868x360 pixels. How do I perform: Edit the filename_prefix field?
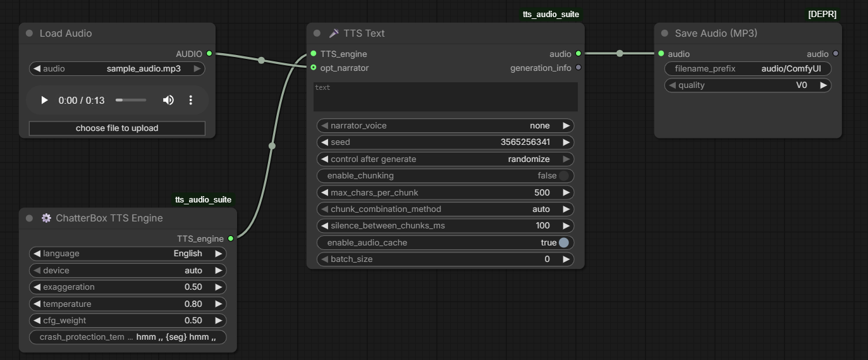point(748,69)
